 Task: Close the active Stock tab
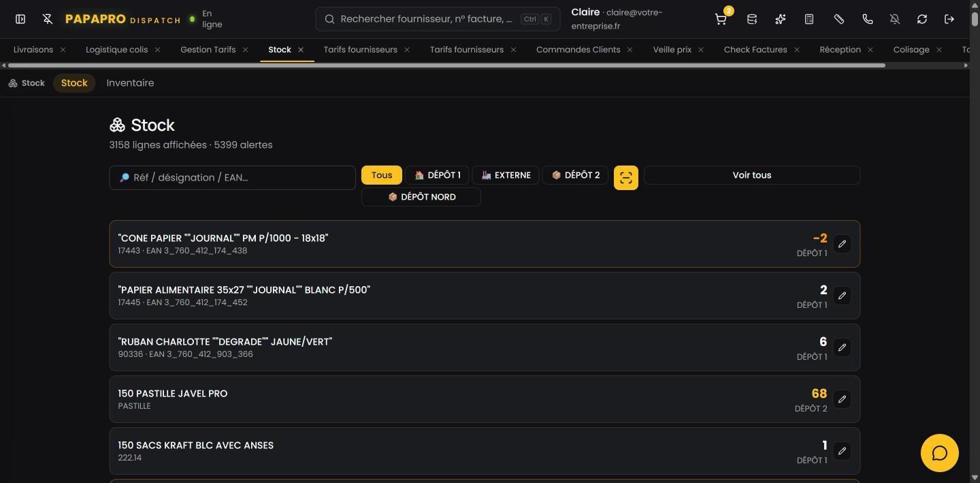pyautogui.click(x=301, y=50)
